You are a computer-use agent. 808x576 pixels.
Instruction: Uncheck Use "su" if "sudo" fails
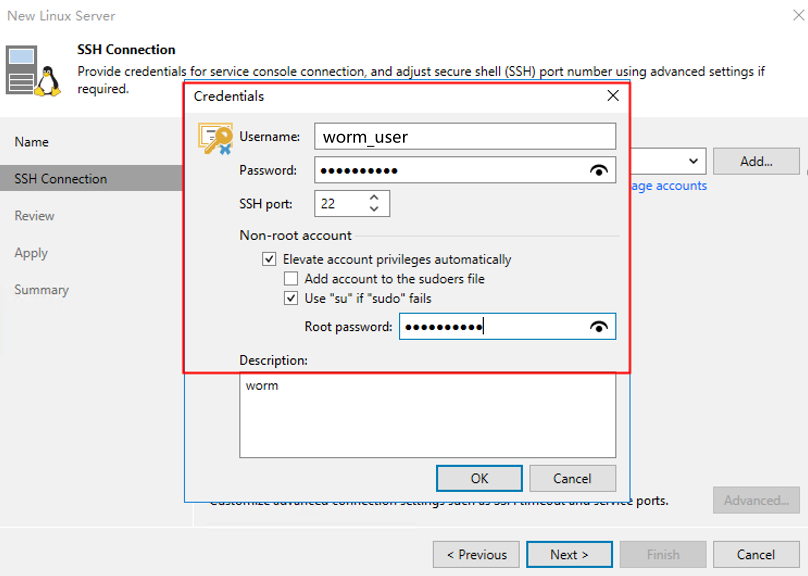pos(291,298)
